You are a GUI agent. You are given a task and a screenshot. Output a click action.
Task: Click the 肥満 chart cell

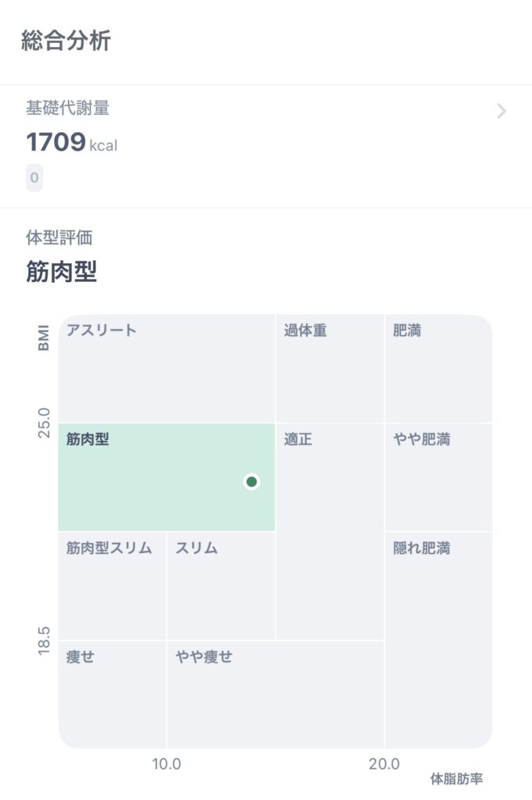[x=438, y=369]
